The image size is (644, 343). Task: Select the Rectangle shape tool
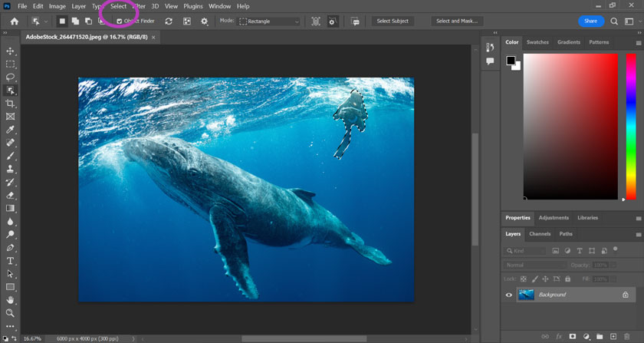pos(10,287)
